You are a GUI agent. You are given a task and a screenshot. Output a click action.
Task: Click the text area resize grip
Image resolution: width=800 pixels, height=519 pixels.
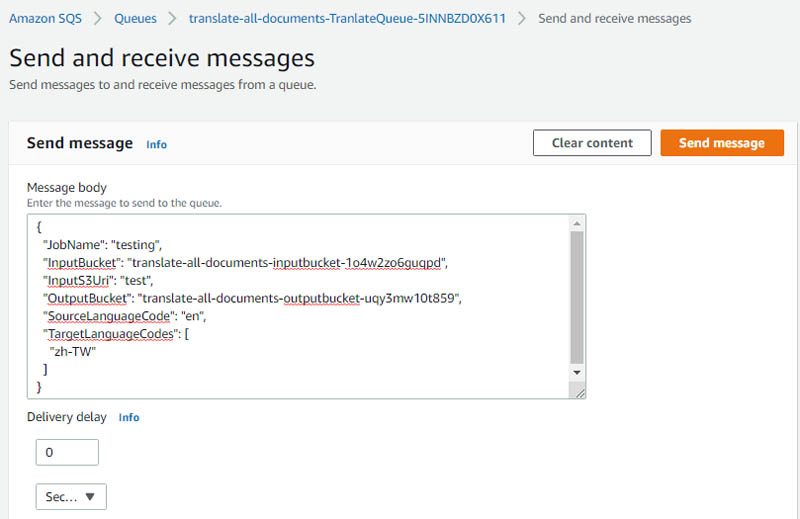coord(580,393)
